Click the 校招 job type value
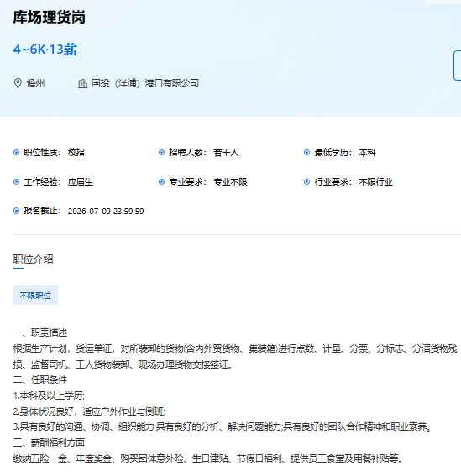Viewport: 461px width, 476px height. (x=76, y=153)
